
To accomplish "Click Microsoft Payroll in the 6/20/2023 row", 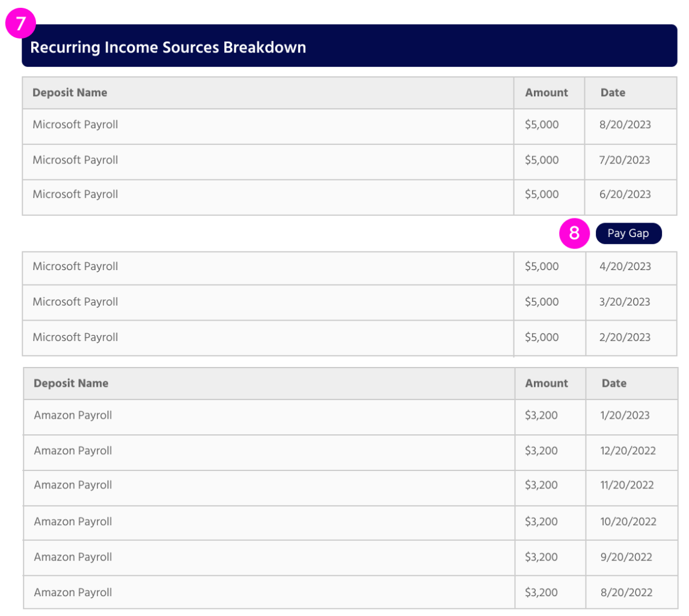I will click(75, 194).
